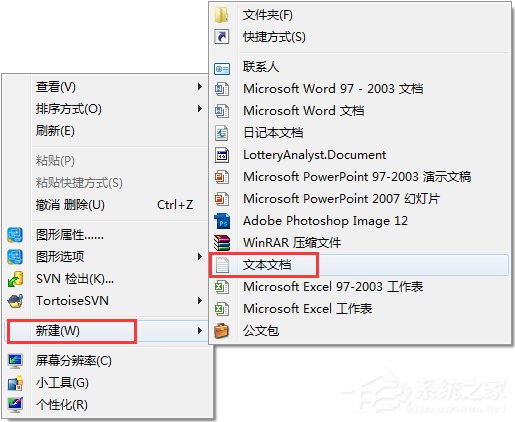Click the WinRAR books icon
This screenshot has height=422, width=515.
[x=222, y=243]
